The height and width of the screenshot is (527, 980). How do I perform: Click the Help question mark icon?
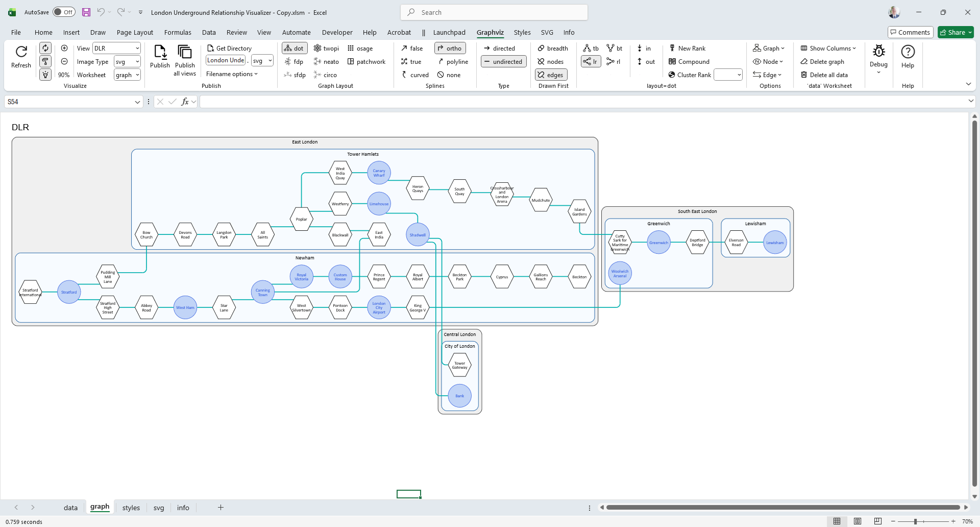[x=908, y=52]
